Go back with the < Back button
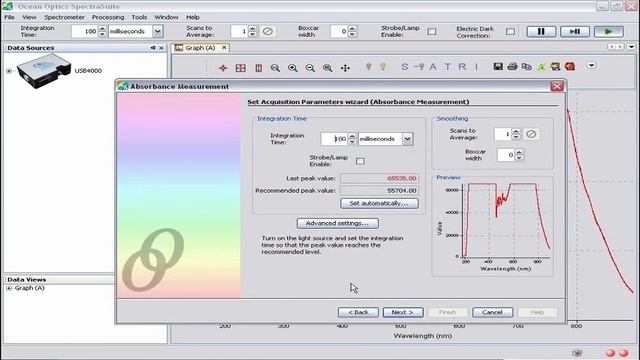Viewport: 640px width, 360px height. [x=358, y=312]
